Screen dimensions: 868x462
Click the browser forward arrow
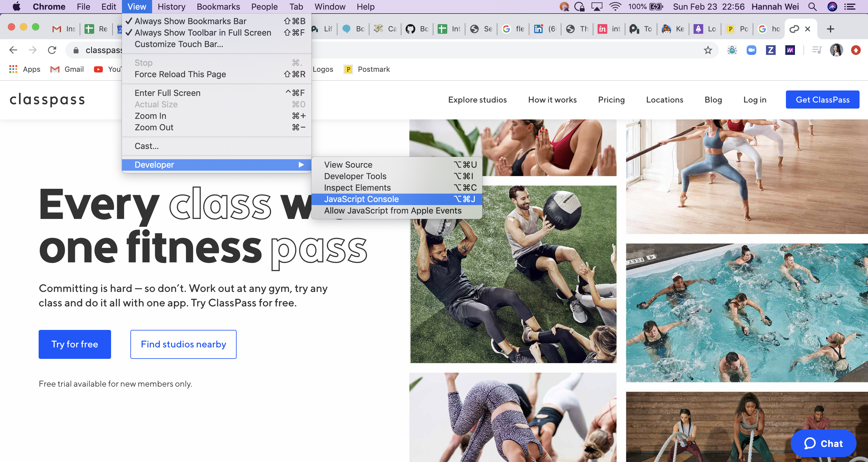tap(32, 50)
